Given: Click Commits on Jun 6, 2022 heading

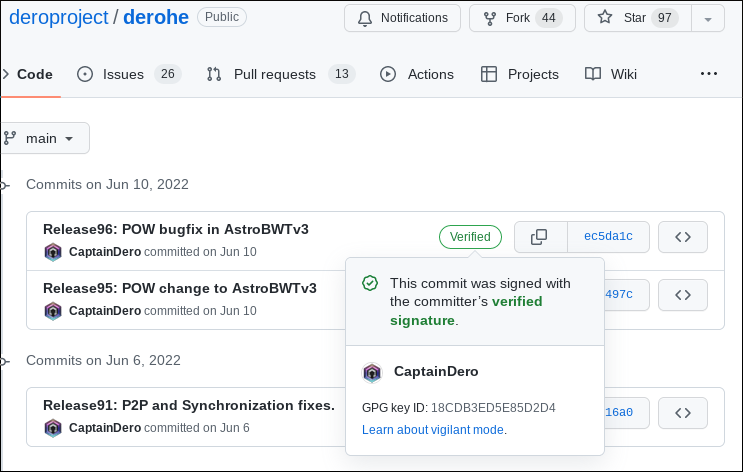Looking at the screenshot, I should click(103, 360).
